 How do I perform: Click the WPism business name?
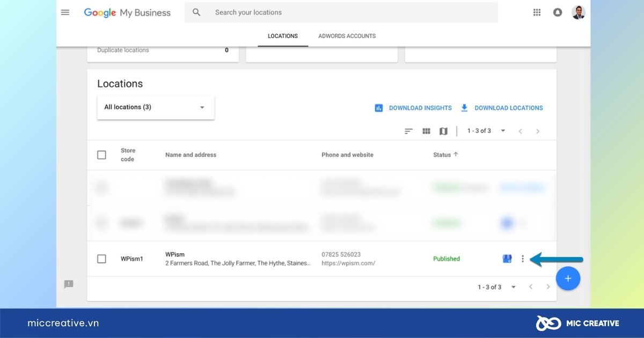coord(175,254)
